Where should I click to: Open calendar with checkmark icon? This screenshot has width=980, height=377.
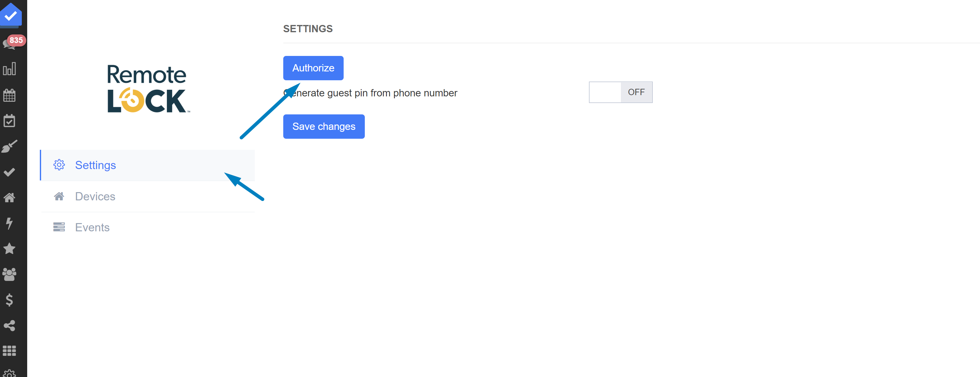coord(9,121)
